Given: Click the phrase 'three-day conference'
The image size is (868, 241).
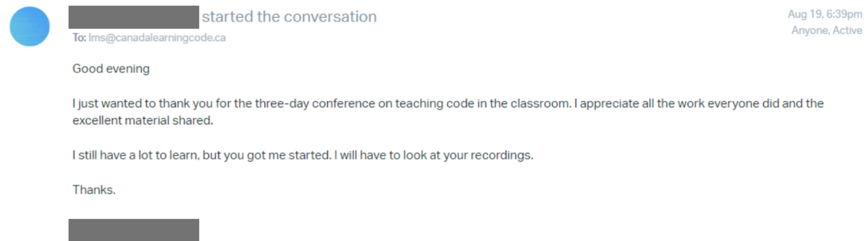Looking at the screenshot, I should pyautogui.click(x=314, y=103).
